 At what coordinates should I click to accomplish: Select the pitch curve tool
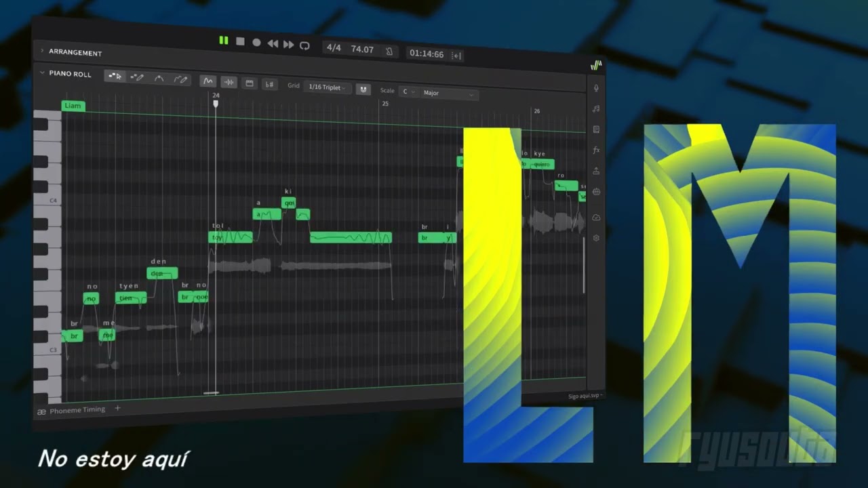point(159,79)
